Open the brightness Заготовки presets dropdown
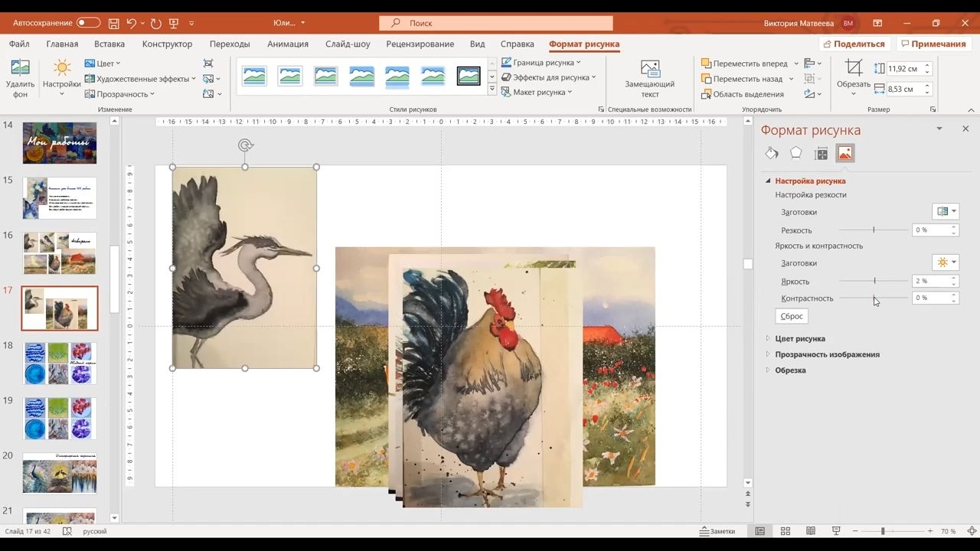The height and width of the screenshot is (551, 980). [946, 262]
